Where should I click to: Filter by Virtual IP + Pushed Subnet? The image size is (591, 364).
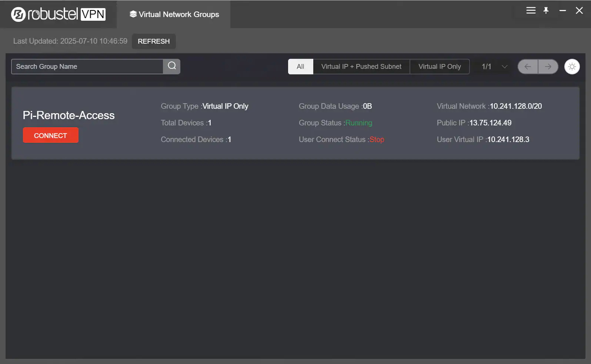361,67
